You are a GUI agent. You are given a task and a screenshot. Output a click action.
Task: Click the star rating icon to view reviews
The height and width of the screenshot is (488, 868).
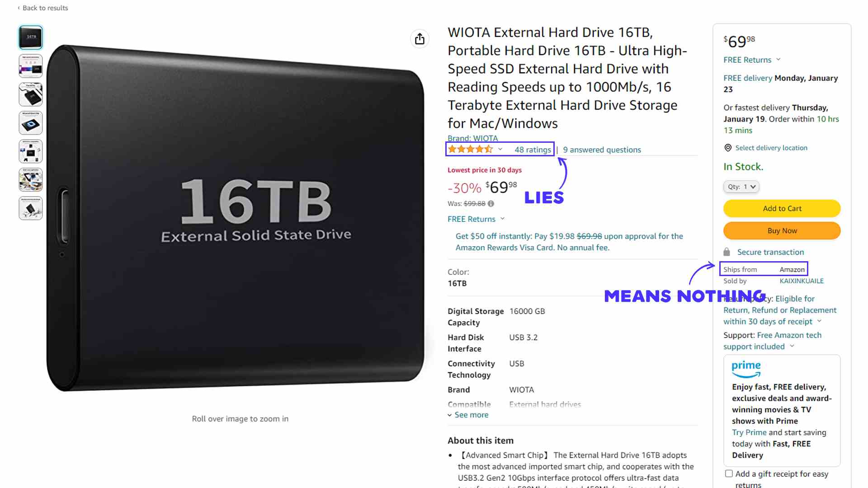(x=471, y=150)
